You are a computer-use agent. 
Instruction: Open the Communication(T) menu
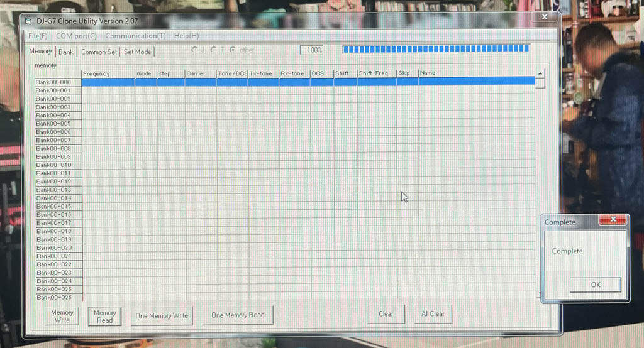[135, 36]
